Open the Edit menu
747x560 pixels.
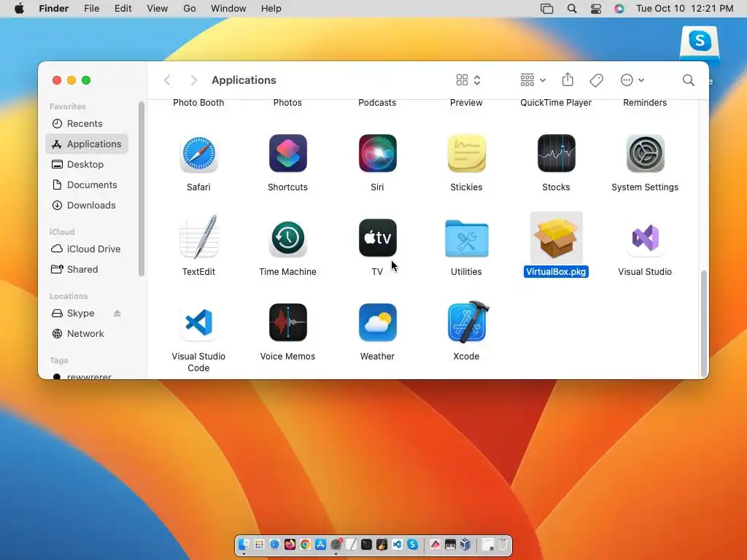[x=123, y=9]
